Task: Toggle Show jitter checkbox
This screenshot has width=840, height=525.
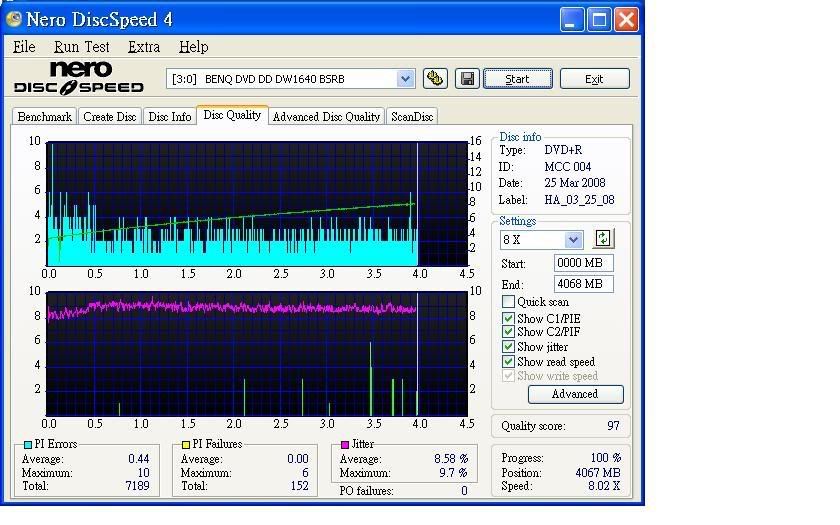Action: pyautogui.click(x=508, y=347)
